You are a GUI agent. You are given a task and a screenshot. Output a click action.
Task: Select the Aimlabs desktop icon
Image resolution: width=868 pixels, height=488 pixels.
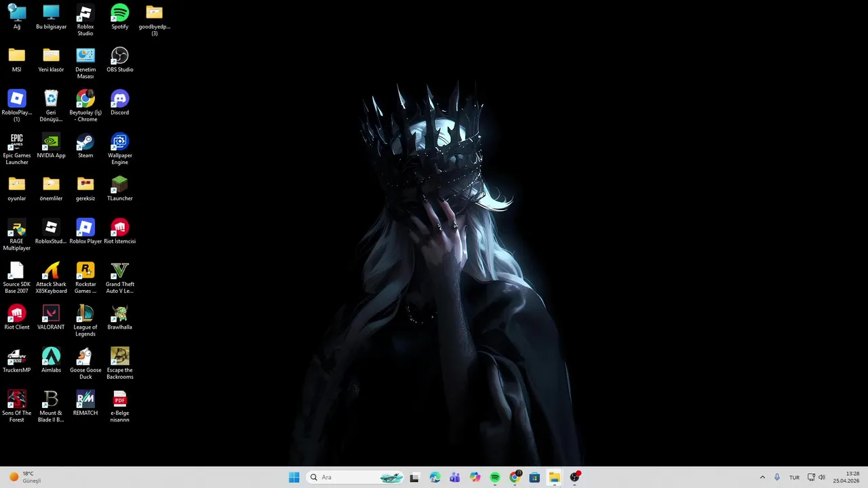click(51, 360)
